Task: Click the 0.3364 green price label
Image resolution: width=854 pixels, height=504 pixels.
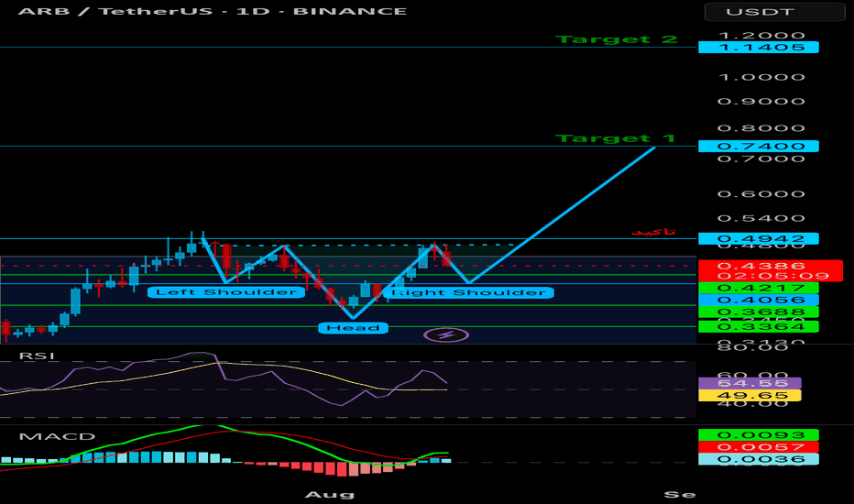Action: (x=758, y=326)
